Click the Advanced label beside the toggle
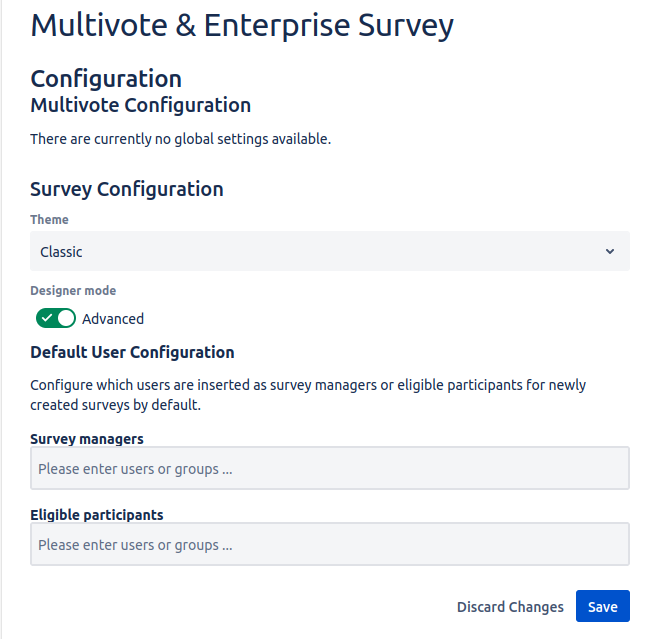 click(x=113, y=319)
